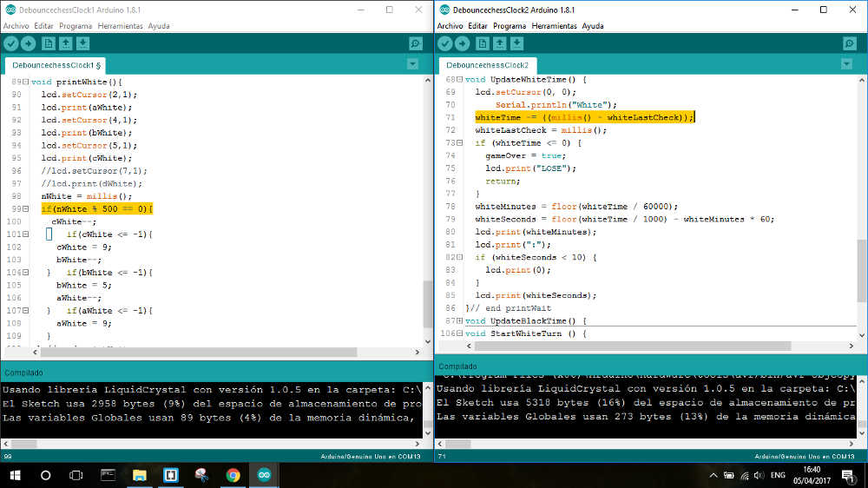Click the Wi-Fi network tray icon
Viewport: 868px width, 488px height.
point(745,475)
